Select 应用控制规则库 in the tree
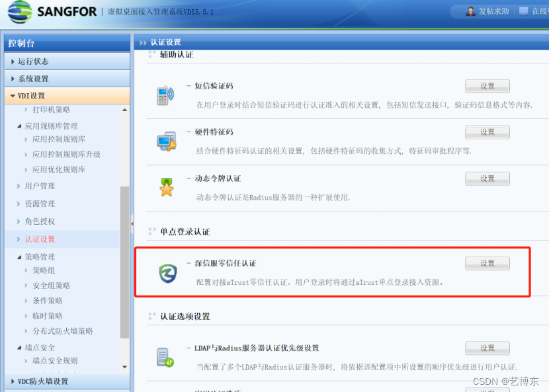The height and width of the screenshot is (392, 549). 59,139
